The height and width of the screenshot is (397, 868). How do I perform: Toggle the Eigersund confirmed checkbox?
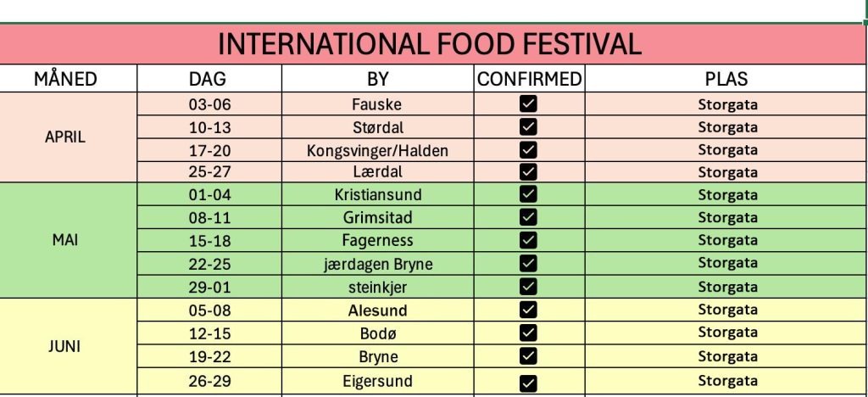(528, 383)
